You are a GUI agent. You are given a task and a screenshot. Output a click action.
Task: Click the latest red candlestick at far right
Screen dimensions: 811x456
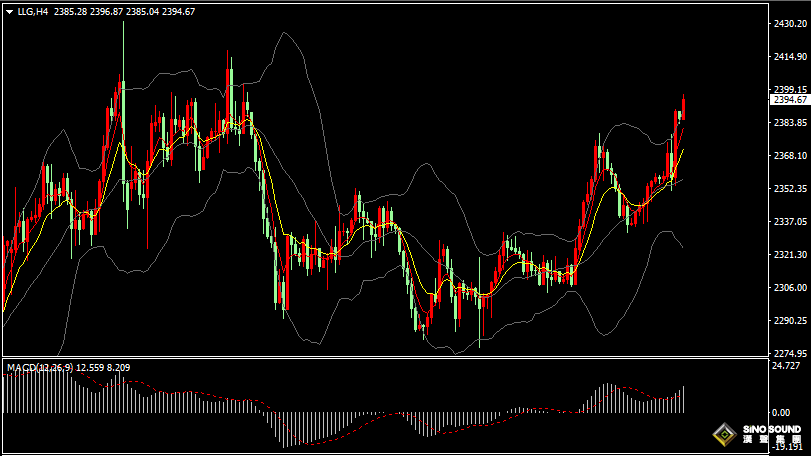[x=684, y=108]
